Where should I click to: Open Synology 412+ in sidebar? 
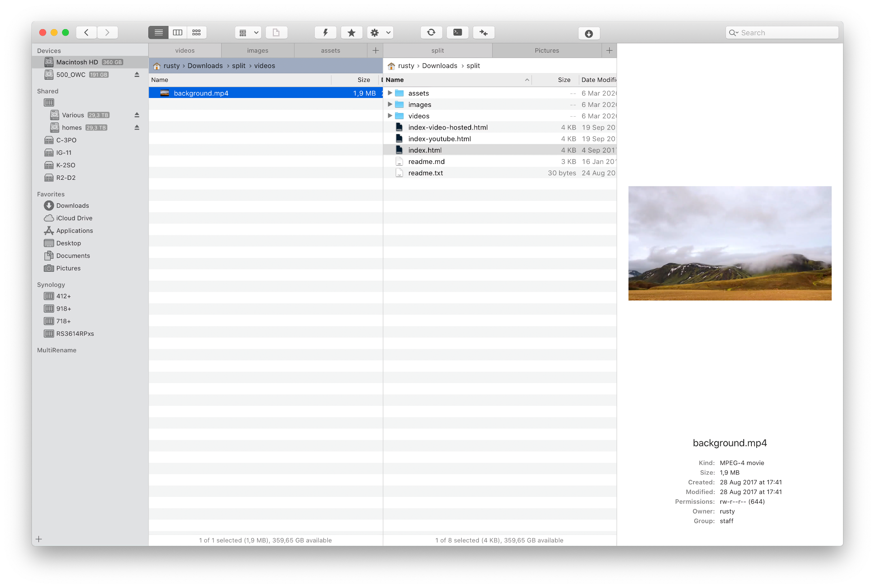click(90, 296)
